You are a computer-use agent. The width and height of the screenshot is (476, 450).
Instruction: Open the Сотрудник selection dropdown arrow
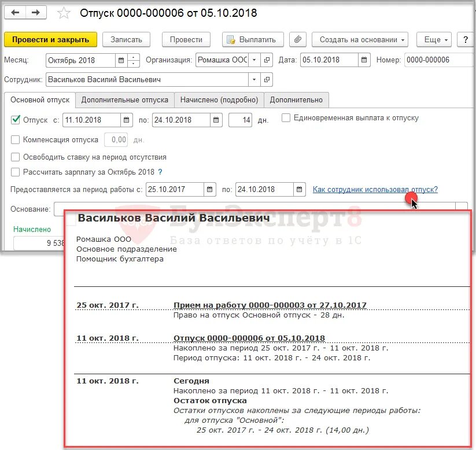coord(253,78)
